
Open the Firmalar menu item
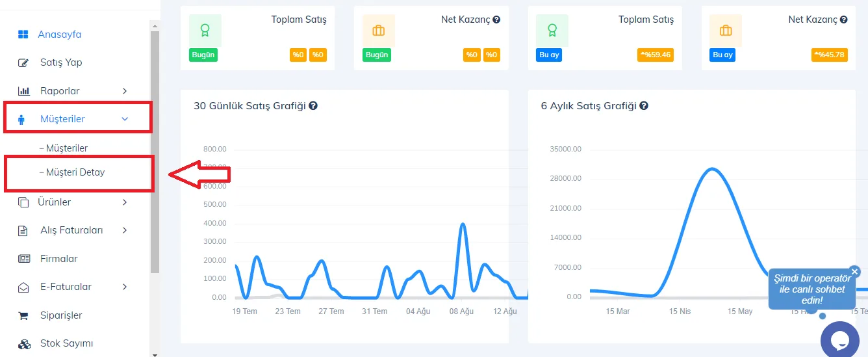[59, 259]
